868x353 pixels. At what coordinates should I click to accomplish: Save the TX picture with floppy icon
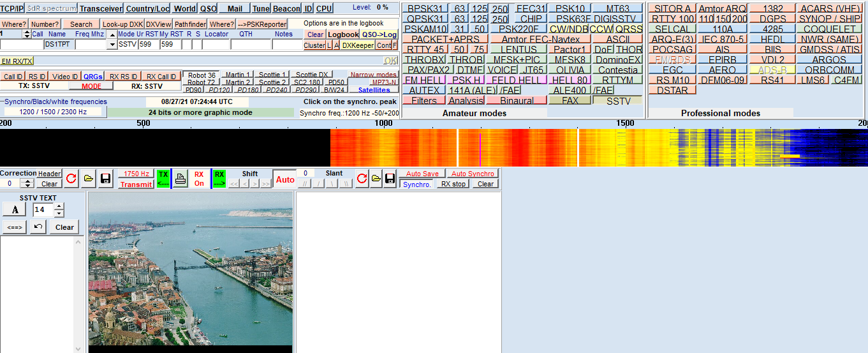tap(106, 179)
